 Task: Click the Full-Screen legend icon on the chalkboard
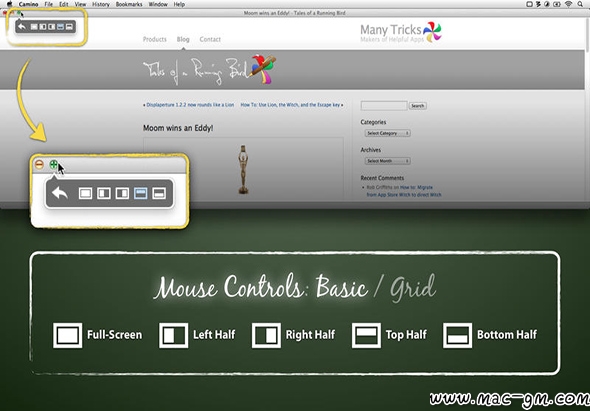67,335
